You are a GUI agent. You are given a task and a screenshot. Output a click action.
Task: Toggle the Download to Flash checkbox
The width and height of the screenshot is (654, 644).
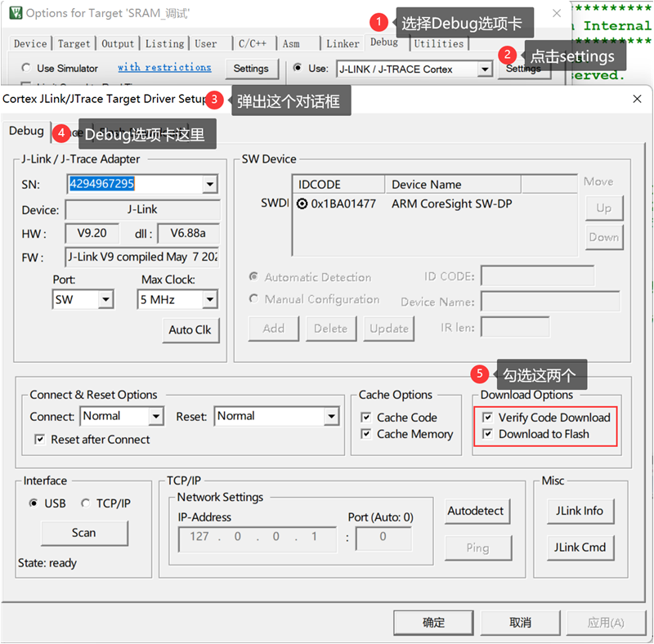[x=487, y=434]
